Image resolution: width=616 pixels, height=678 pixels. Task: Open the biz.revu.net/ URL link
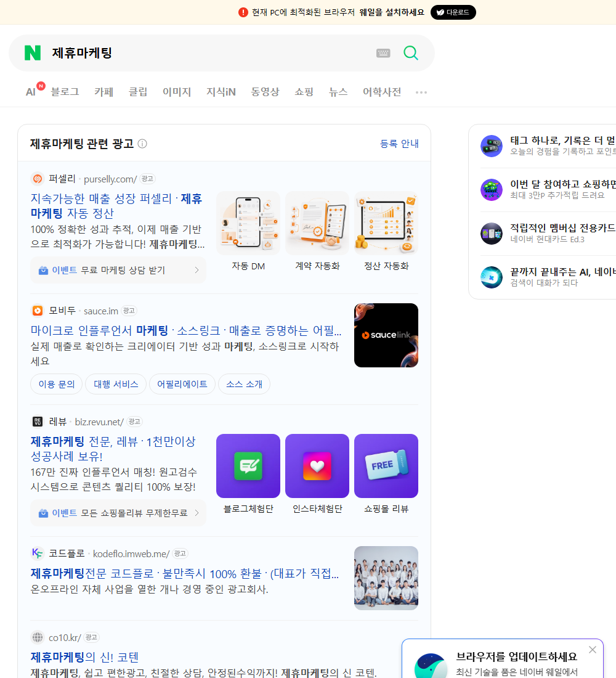point(99,422)
